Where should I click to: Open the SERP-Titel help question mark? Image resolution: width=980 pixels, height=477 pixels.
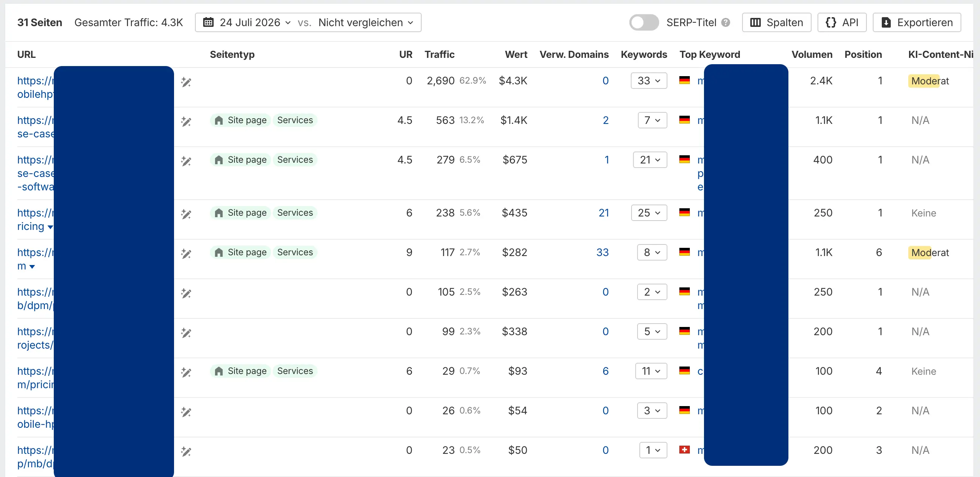(x=726, y=22)
